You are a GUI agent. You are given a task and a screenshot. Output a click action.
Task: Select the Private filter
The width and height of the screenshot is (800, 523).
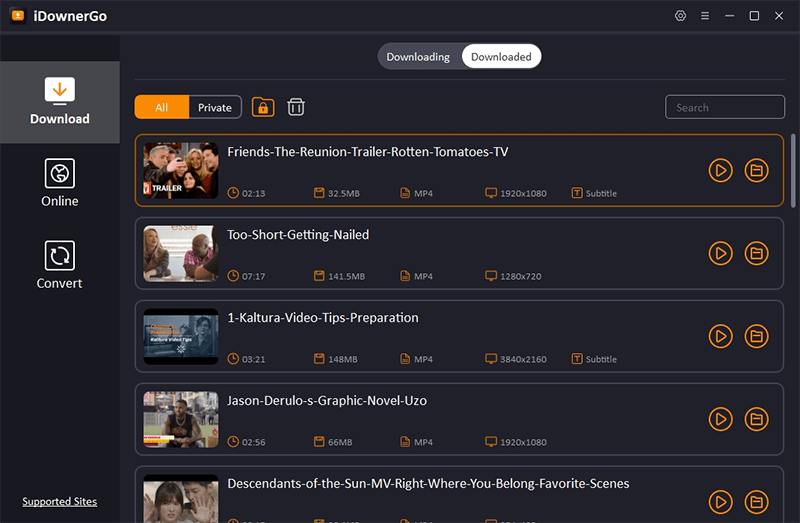215,108
